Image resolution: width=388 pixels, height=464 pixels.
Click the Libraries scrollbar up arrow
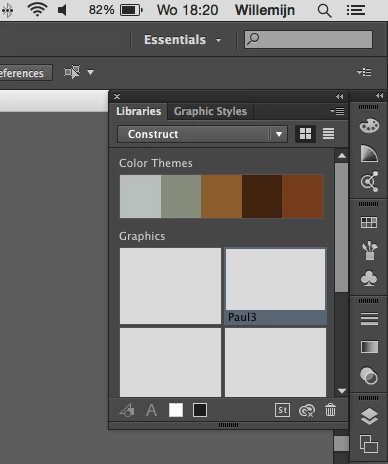coord(342,156)
